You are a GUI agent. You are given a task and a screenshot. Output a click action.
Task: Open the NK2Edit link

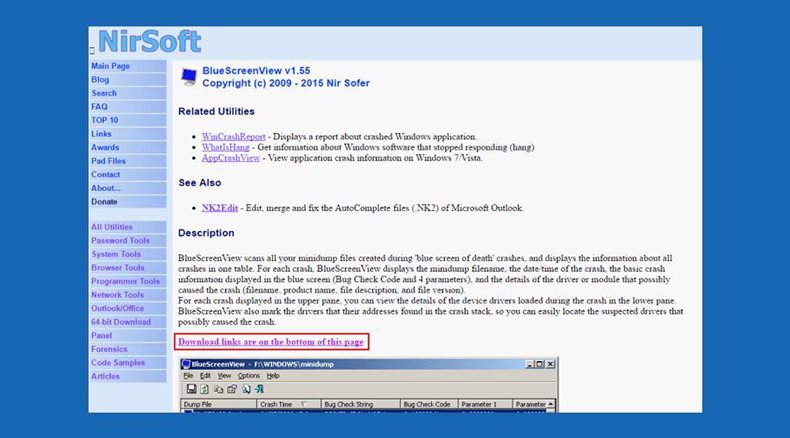click(220, 208)
